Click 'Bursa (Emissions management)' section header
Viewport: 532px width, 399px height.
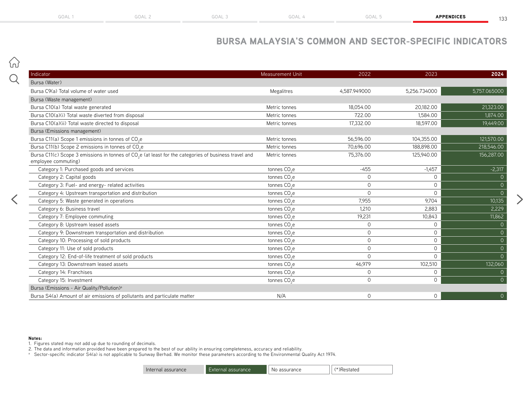click(66, 131)
